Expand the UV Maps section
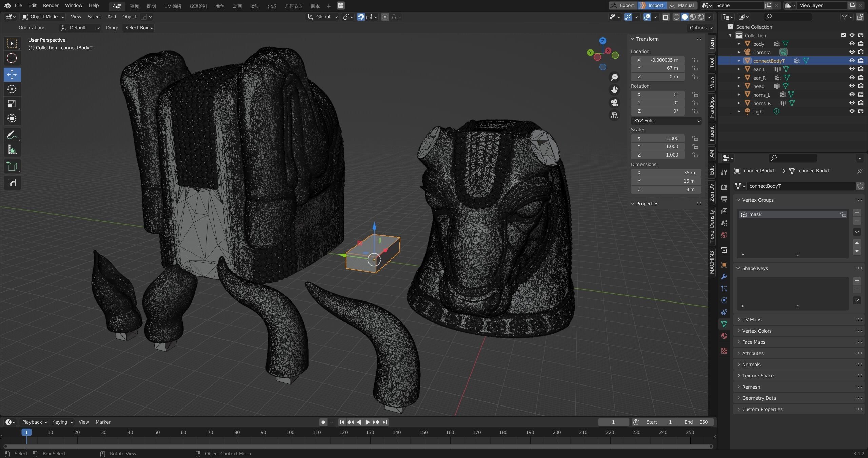868x458 pixels. click(751, 319)
